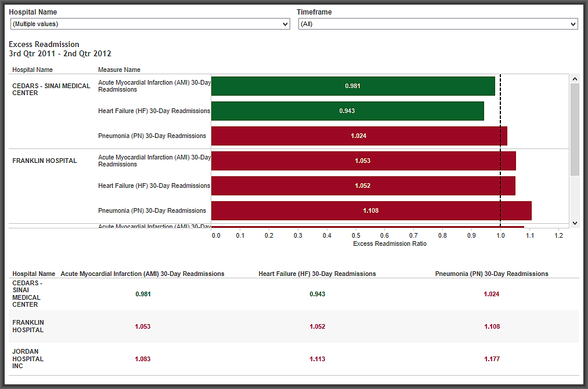Click table value 0.943 for Cedars-Sinai HF
Viewport: 588px width, 389px height.
(318, 295)
